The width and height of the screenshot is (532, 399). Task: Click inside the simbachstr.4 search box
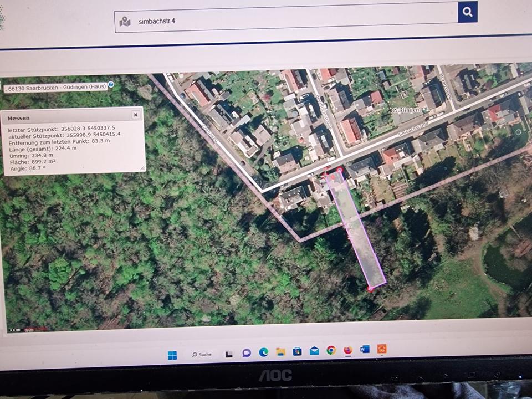pyautogui.click(x=222, y=21)
